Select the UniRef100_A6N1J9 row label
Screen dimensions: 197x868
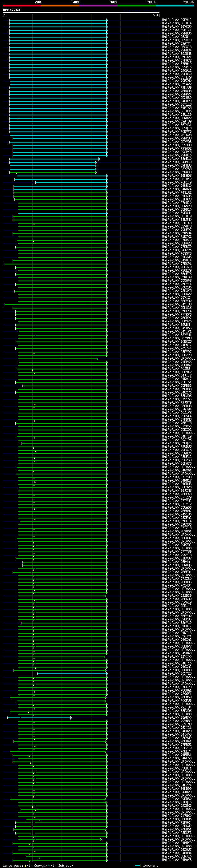pyautogui.click(x=177, y=182)
